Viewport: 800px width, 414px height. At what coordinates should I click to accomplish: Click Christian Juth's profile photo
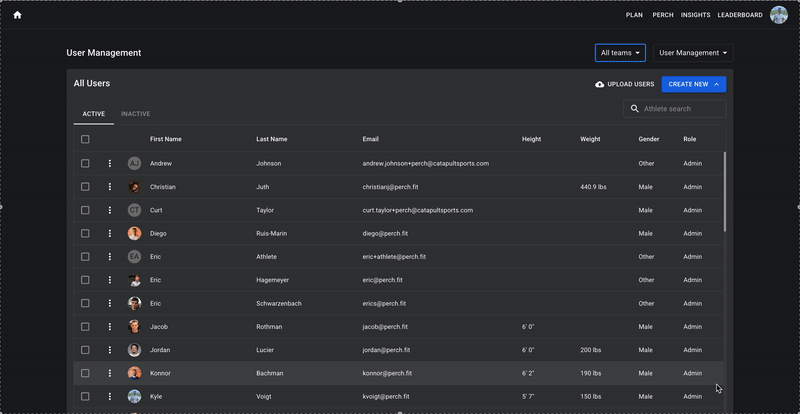(134, 187)
